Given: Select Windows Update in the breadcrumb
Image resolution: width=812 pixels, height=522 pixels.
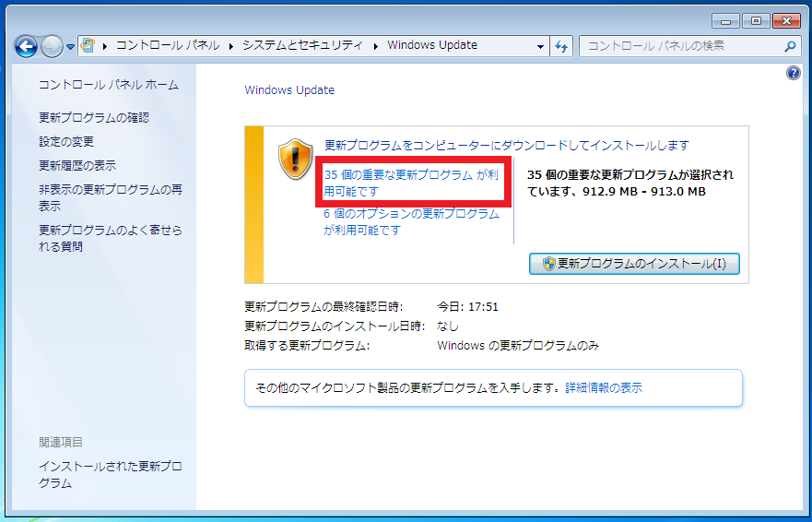Looking at the screenshot, I should click(x=432, y=45).
